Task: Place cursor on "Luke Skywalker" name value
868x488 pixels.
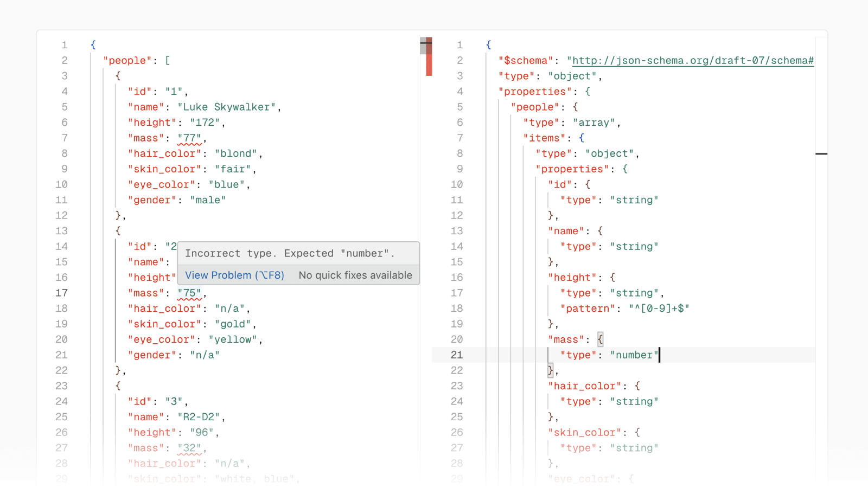Action: [x=226, y=107]
